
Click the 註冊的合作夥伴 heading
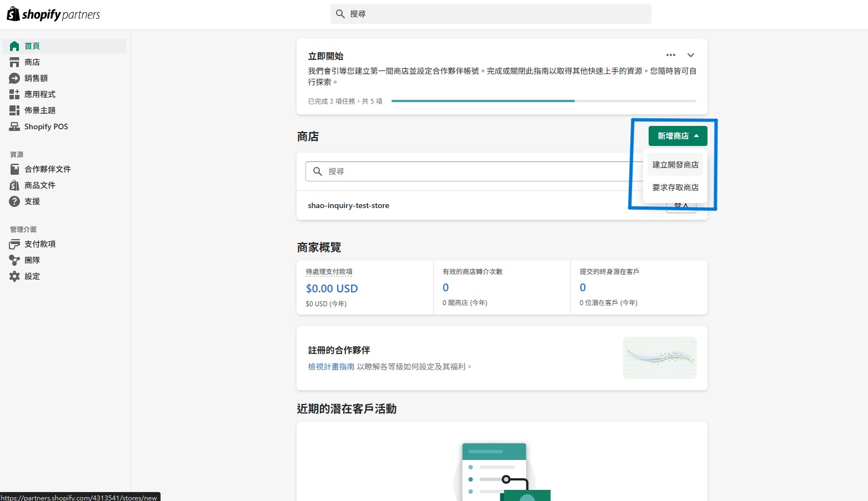[339, 350]
